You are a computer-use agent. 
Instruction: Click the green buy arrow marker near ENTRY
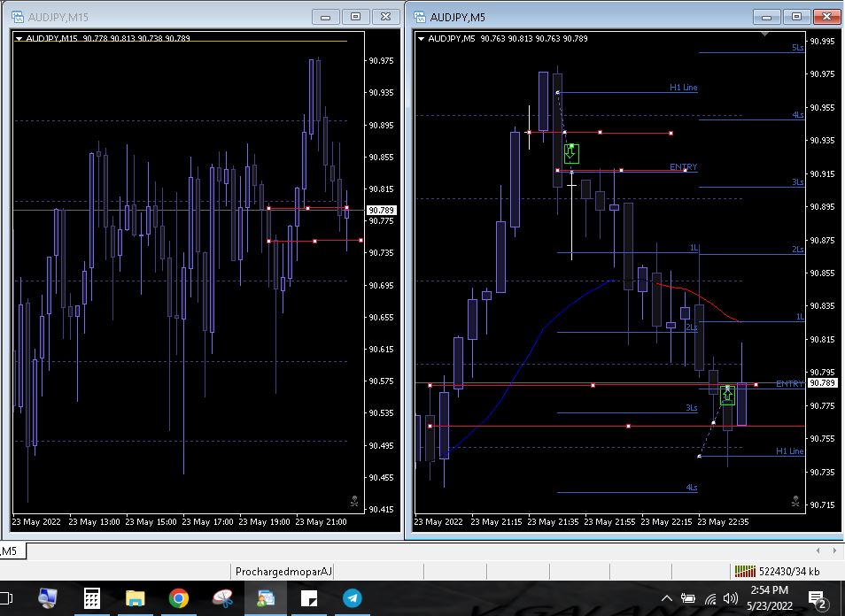pos(727,396)
